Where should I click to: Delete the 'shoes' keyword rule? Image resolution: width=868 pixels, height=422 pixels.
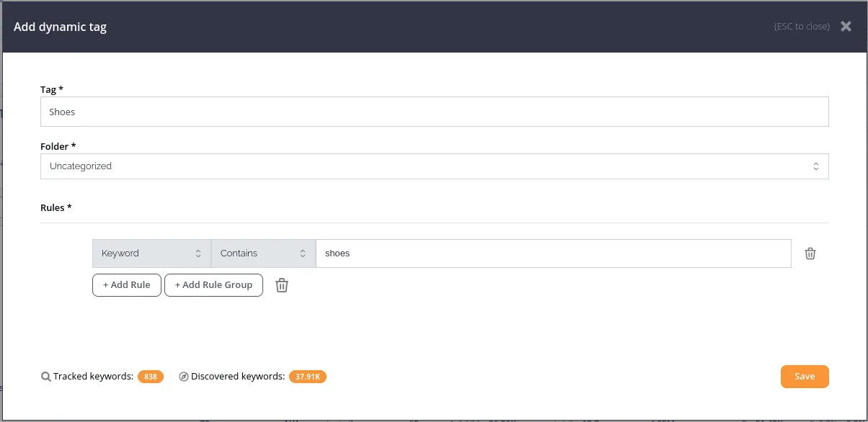[810, 253]
